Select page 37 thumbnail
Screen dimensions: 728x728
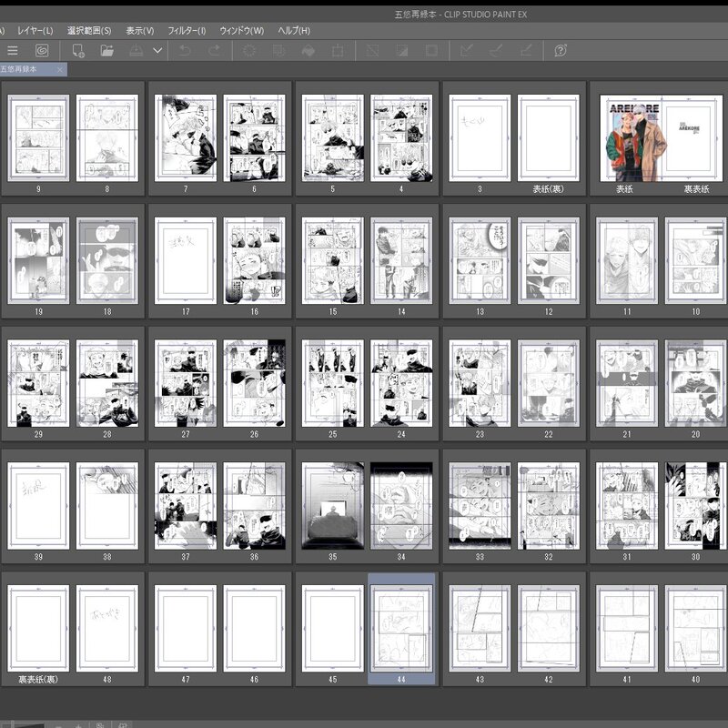tap(186, 506)
